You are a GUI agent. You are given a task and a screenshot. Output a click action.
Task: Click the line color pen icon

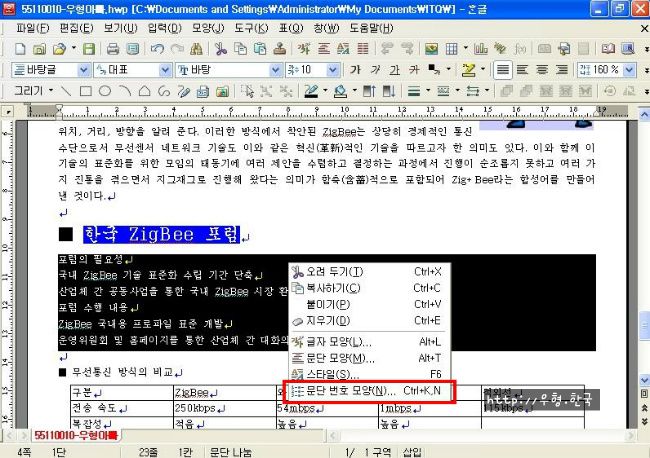311,91
